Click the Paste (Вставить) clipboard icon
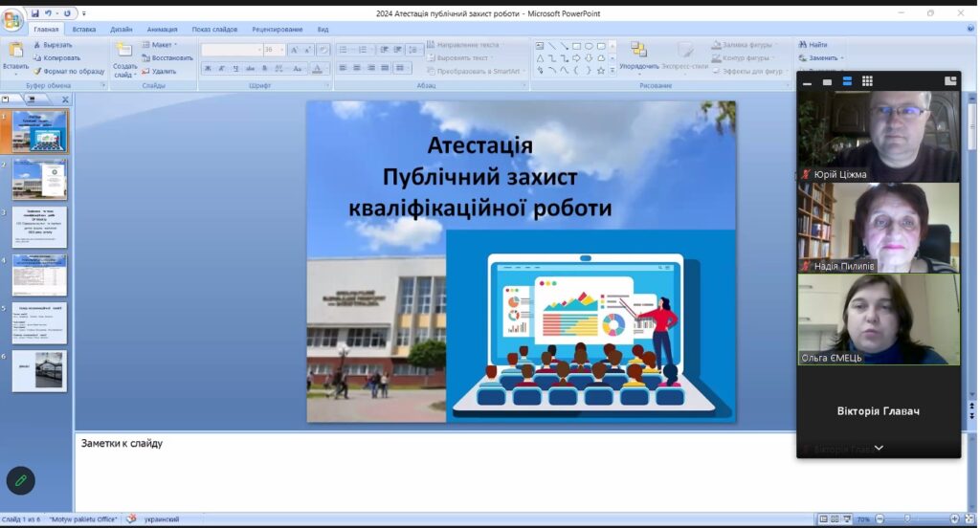Viewport: 980px width, 528px height. (15, 52)
